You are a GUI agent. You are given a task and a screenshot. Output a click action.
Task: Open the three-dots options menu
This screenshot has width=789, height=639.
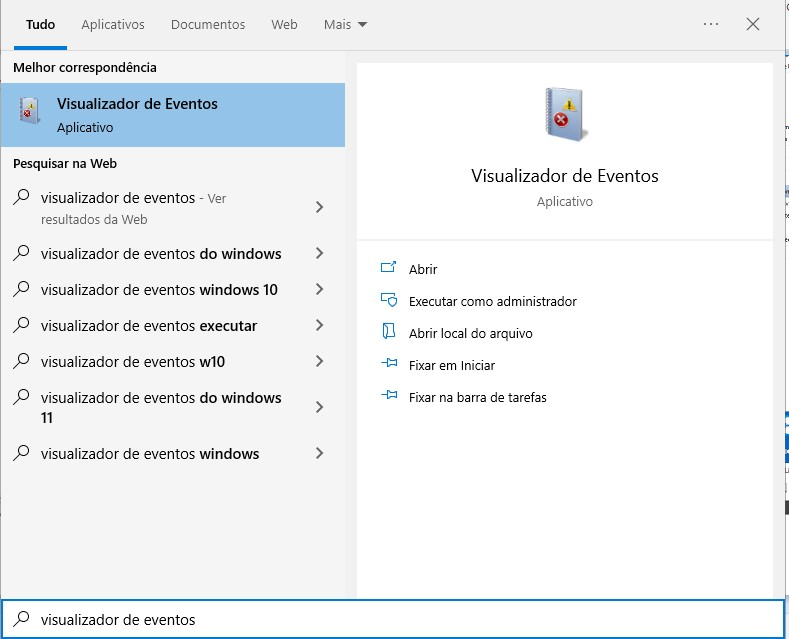(x=711, y=24)
